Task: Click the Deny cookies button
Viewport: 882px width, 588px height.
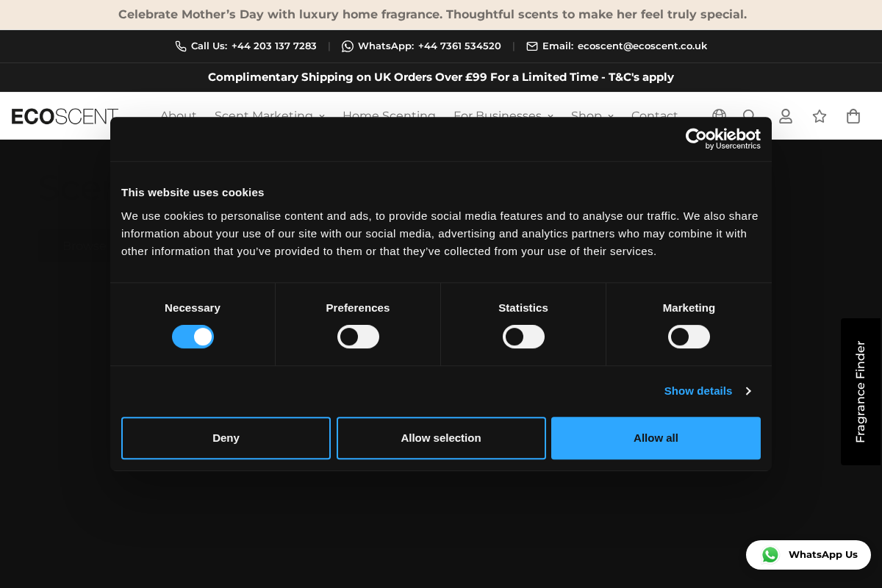Action: pos(226,437)
